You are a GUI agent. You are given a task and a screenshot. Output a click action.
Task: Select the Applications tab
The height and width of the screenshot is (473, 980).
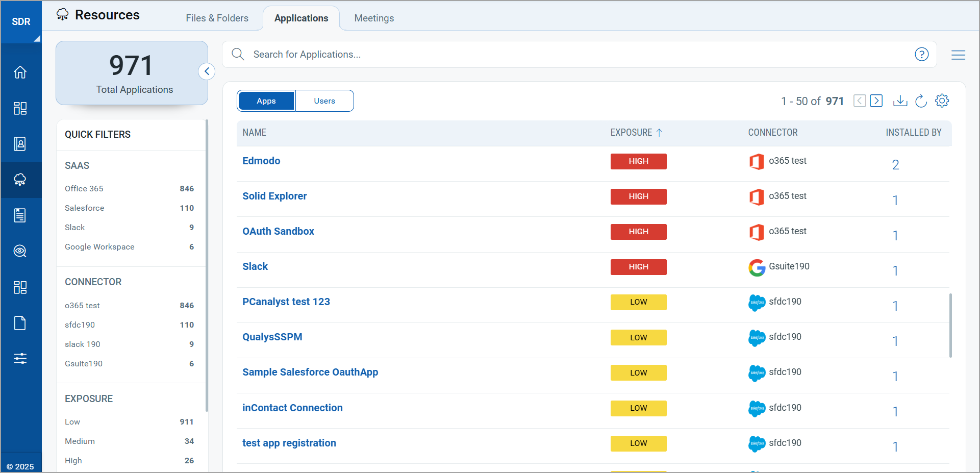click(301, 18)
